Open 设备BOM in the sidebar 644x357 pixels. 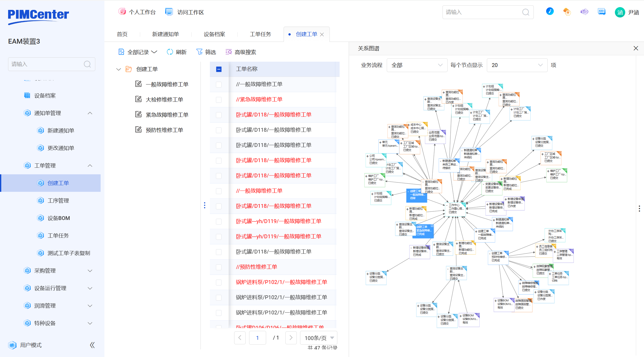[x=59, y=218]
